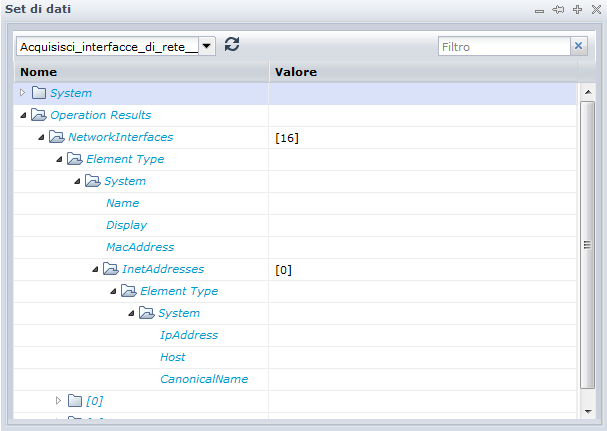Collapse the NetworkInterfaces node
607x431 pixels.
point(41,137)
